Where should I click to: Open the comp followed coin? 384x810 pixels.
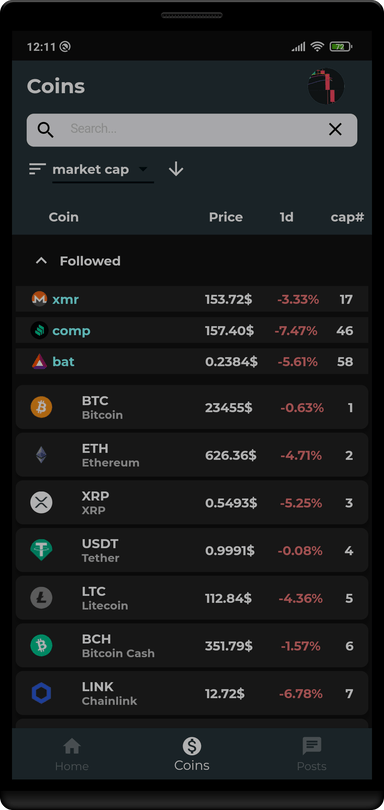click(192, 331)
